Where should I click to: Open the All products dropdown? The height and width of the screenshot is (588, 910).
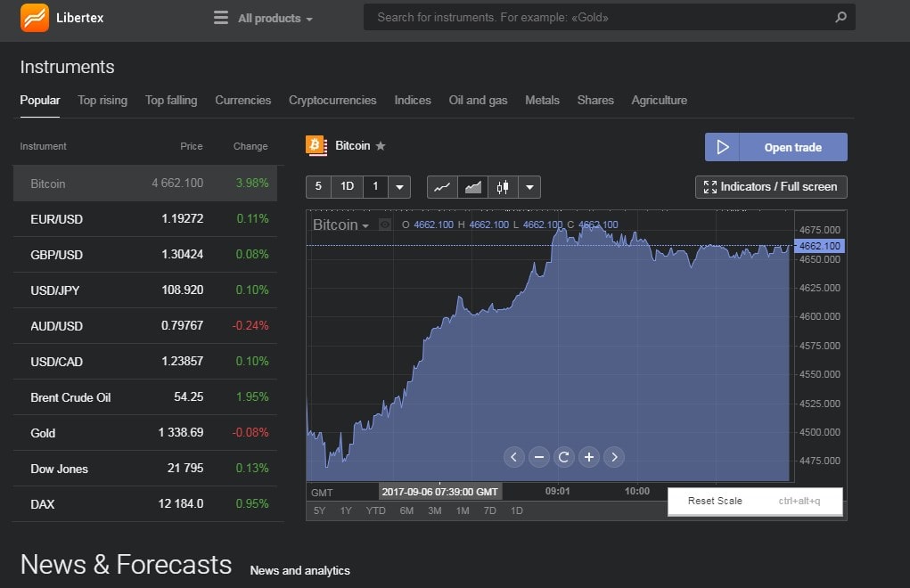coord(275,18)
